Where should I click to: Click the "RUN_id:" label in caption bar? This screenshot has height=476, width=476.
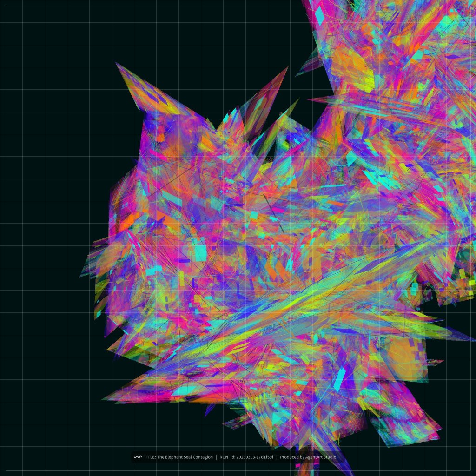point(227,457)
